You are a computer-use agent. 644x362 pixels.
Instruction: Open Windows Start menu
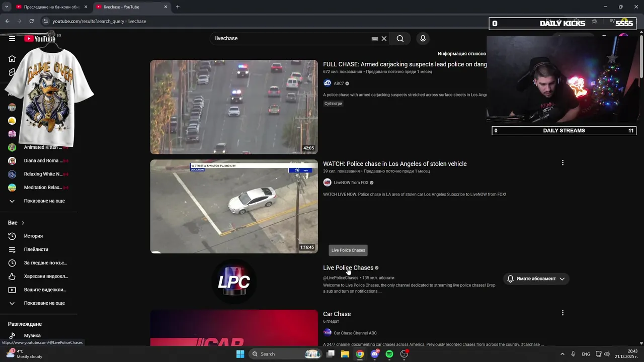(240, 354)
